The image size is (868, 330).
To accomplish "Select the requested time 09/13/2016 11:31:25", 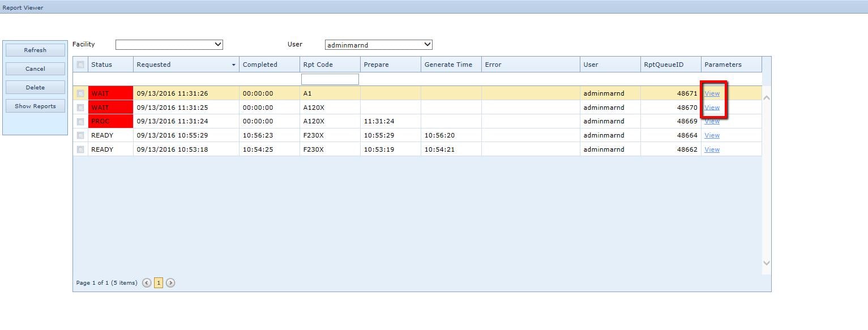I will [172, 108].
